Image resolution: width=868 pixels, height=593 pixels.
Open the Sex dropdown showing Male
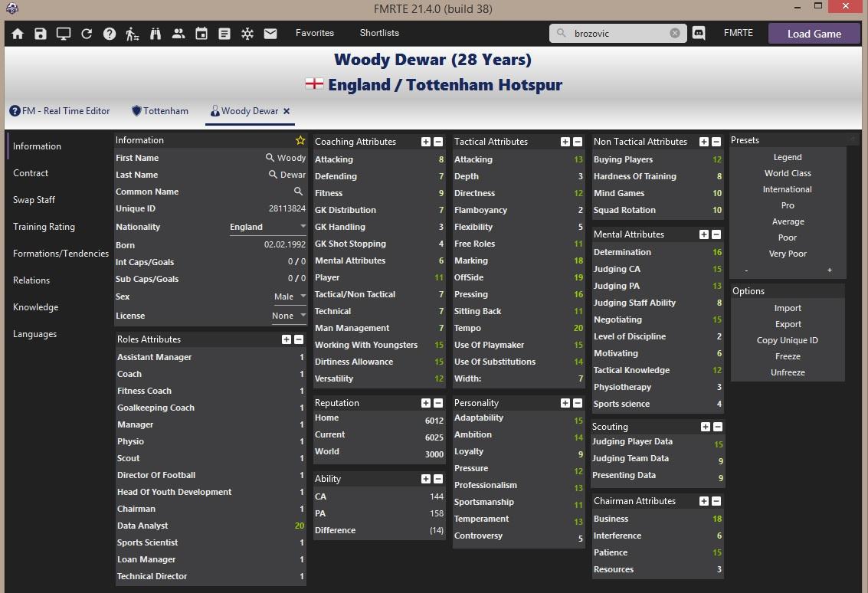point(290,296)
